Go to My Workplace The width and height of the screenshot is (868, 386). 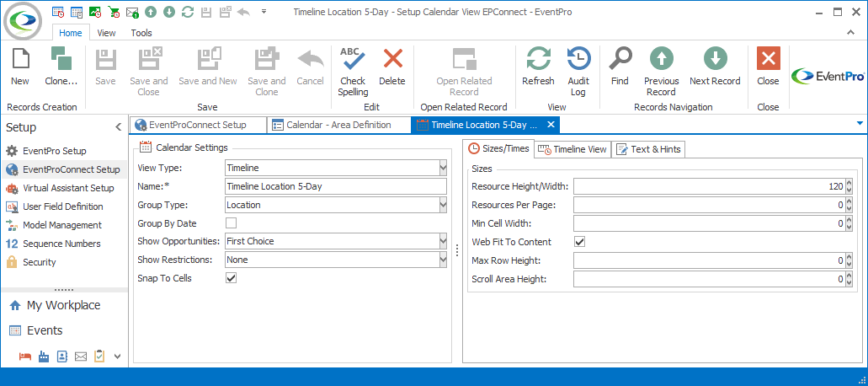tap(64, 305)
